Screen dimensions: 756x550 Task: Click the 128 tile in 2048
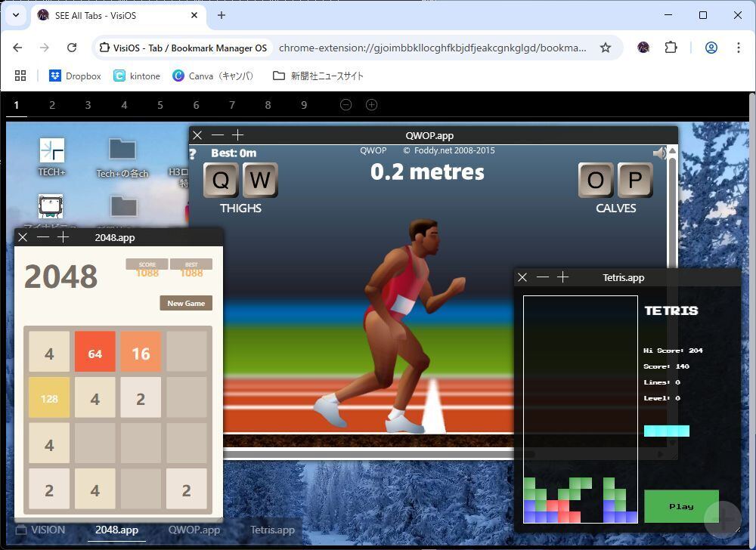49,399
